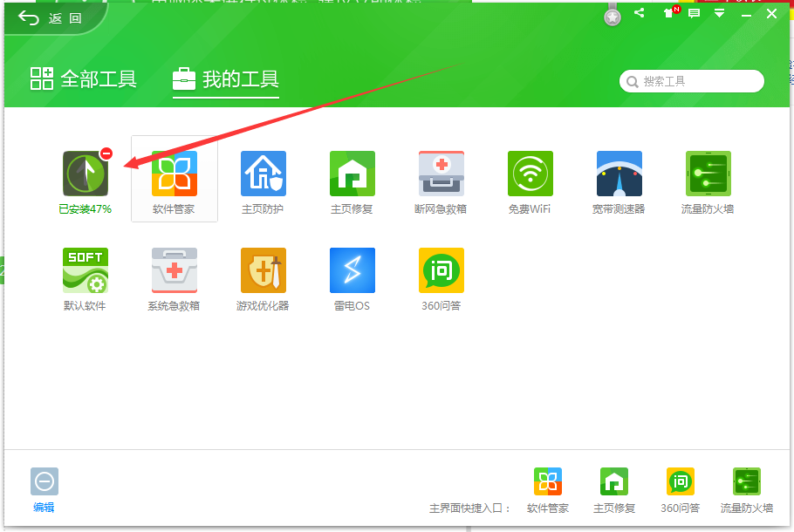Image resolution: width=794 pixels, height=532 pixels.
Task: Expand the main menu dropdown arrow in title bar
Action: point(719,13)
